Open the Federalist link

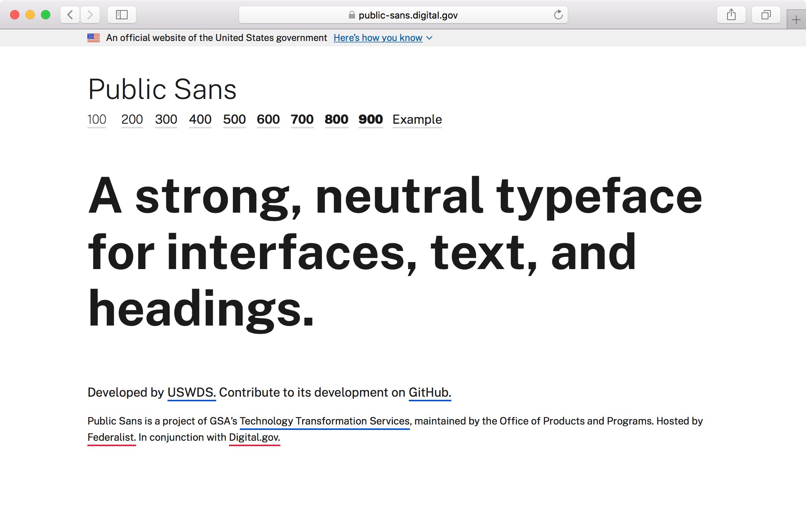[x=111, y=438]
